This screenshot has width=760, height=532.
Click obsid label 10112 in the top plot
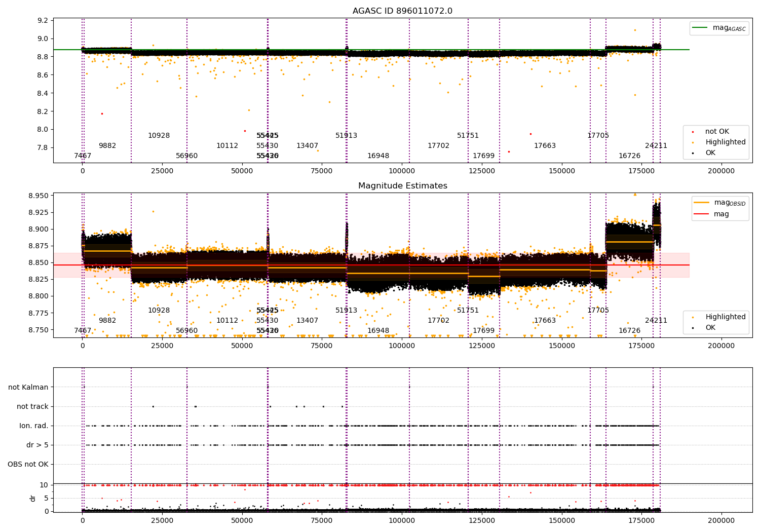[x=227, y=146]
